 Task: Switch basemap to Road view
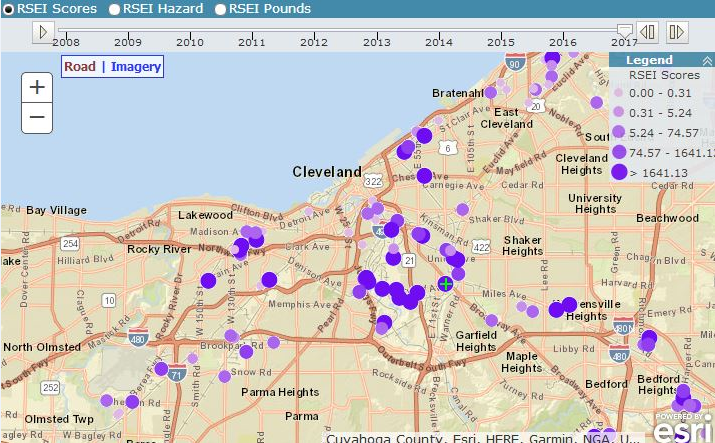click(80, 67)
